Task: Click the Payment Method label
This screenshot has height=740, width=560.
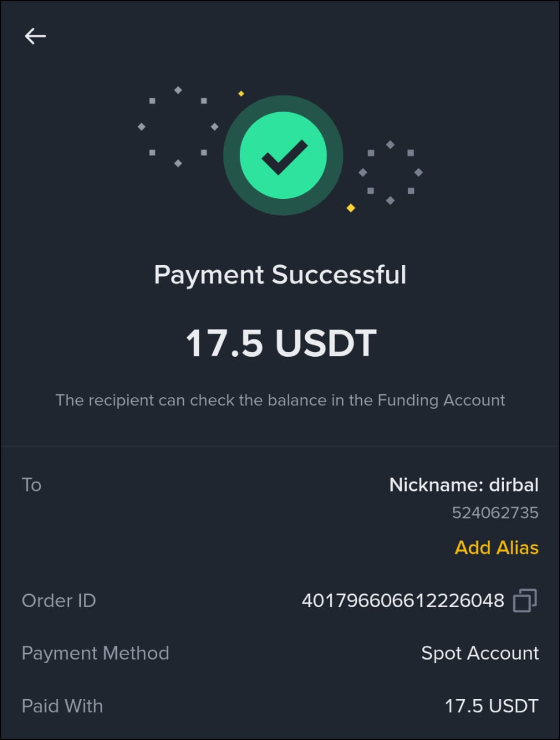Action: (x=95, y=653)
